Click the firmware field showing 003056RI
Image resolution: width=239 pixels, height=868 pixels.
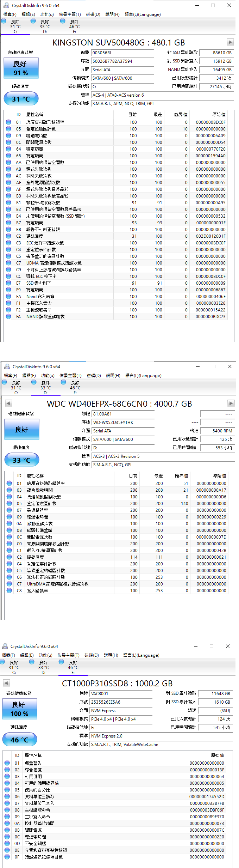122,53
